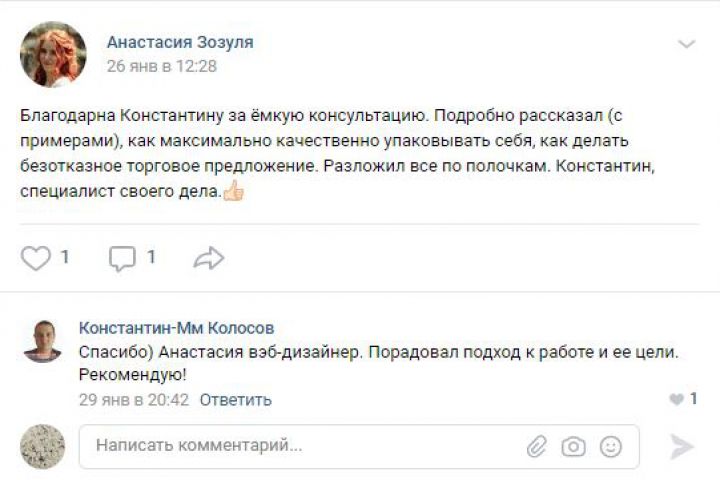Click the "29 янв в 20:42" comment timestamp
The height and width of the screenshot is (480, 720).
tap(134, 400)
